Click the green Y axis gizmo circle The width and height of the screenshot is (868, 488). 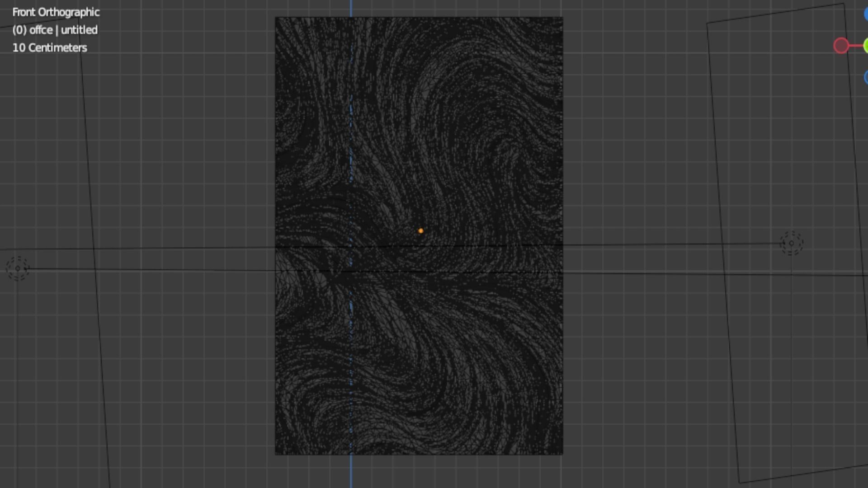coord(866,46)
